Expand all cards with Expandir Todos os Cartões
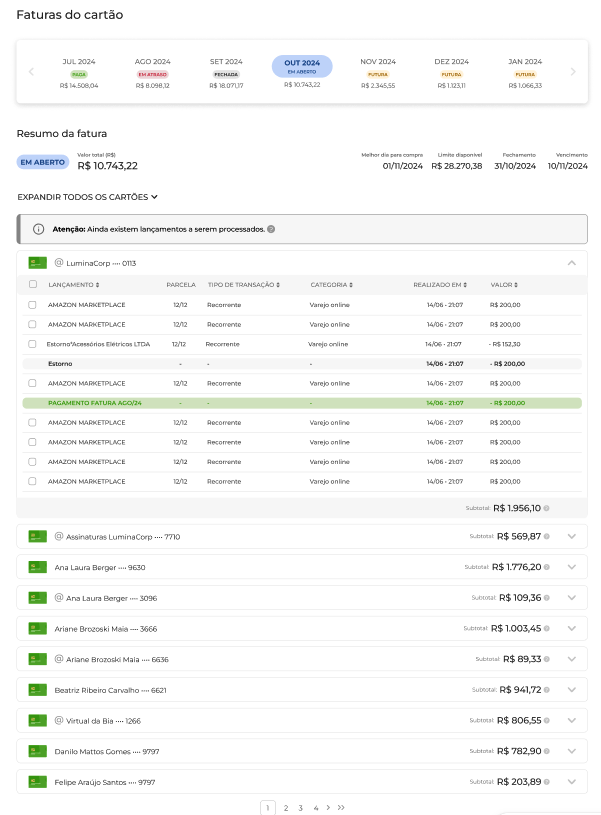The width and height of the screenshot is (601, 815). pos(88,197)
